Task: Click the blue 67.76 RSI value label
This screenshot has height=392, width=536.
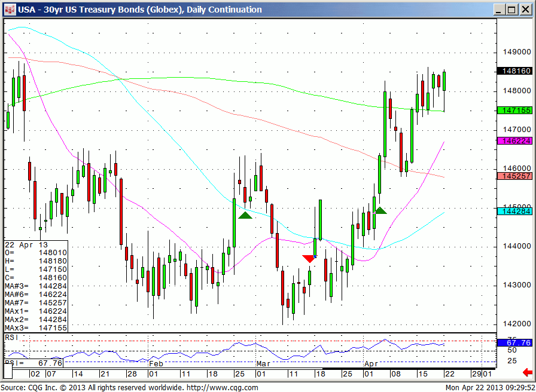Action: (514, 343)
